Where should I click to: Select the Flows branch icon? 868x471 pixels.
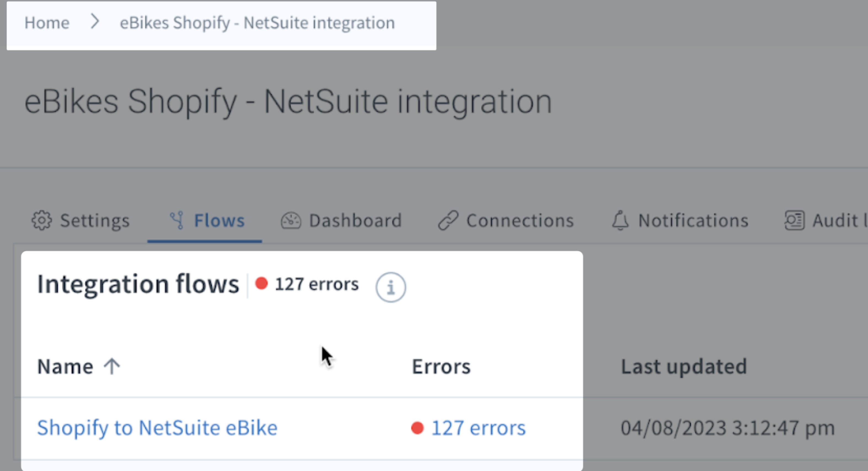coord(178,220)
